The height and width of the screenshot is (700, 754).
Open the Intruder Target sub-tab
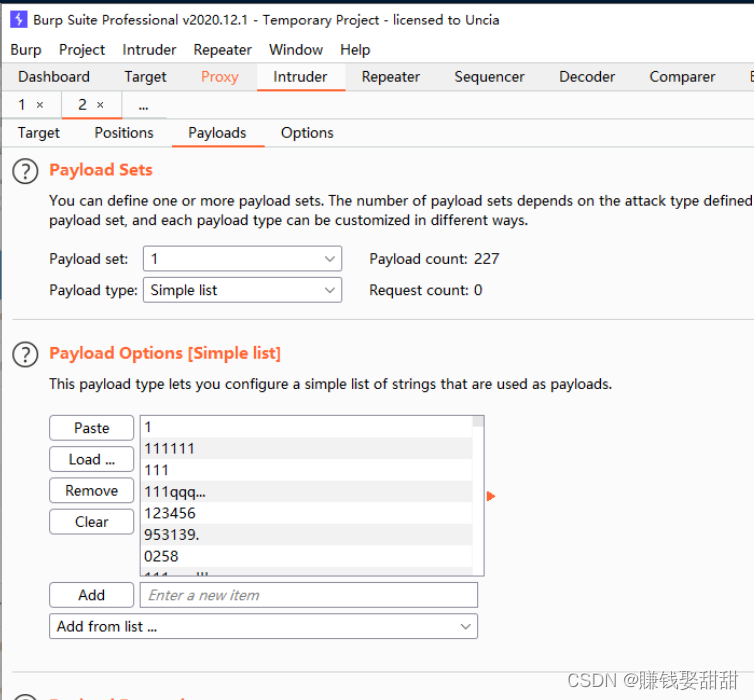pos(38,133)
